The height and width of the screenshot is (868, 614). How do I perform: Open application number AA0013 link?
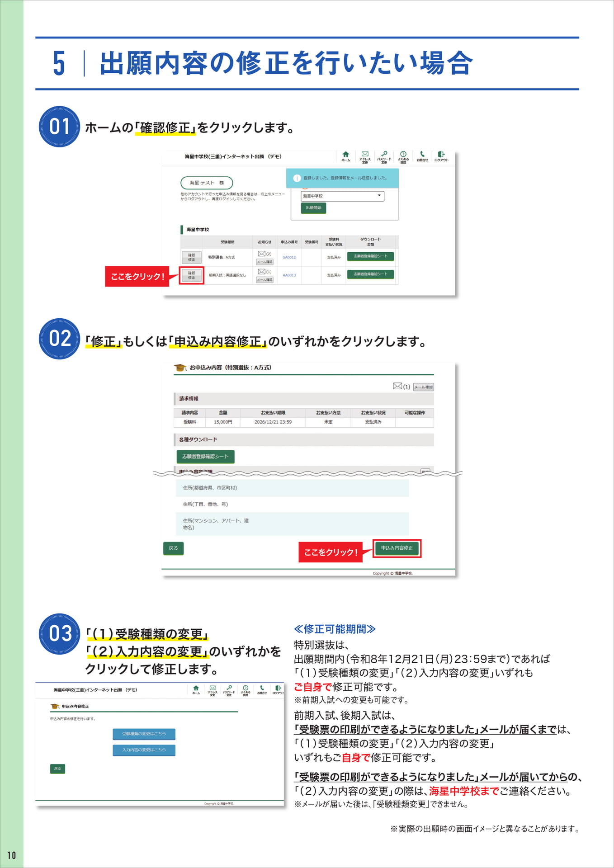click(x=289, y=275)
